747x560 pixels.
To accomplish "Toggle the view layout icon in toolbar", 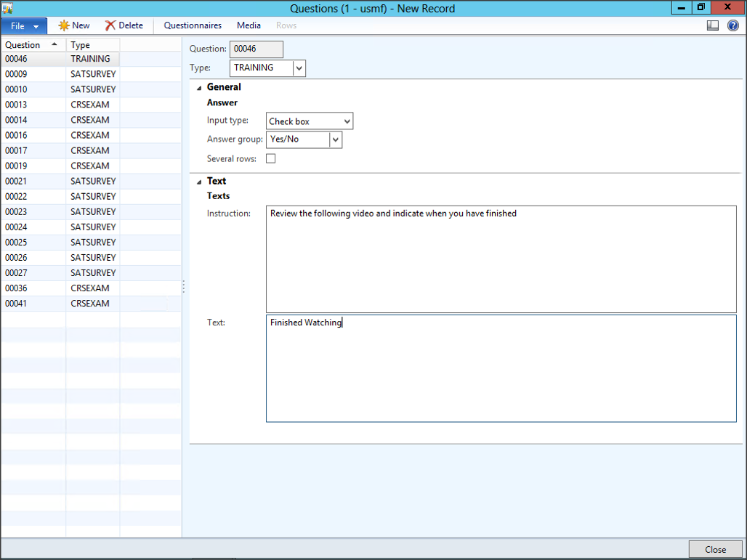I will coord(713,25).
